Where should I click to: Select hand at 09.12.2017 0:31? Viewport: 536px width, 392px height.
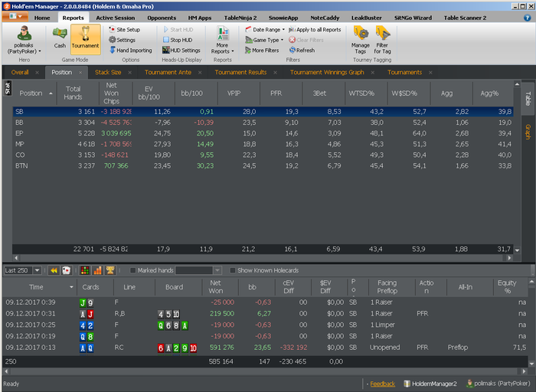[x=265, y=314]
